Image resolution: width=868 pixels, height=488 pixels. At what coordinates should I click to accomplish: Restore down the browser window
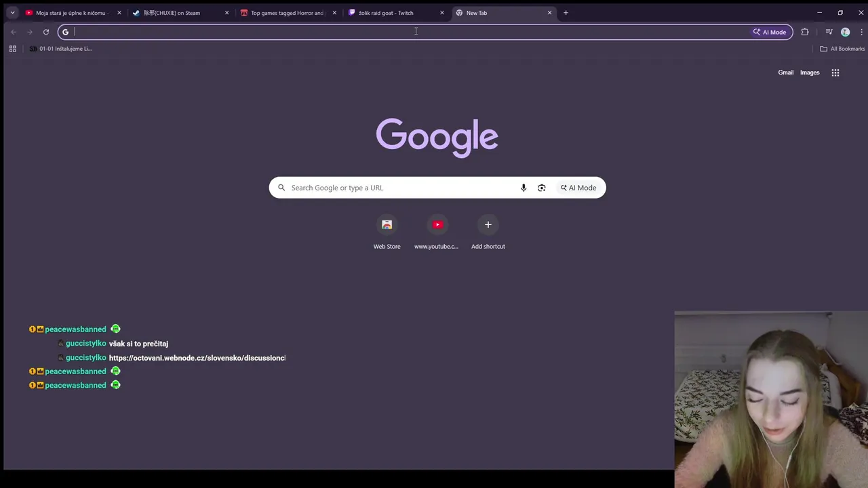coord(840,12)
